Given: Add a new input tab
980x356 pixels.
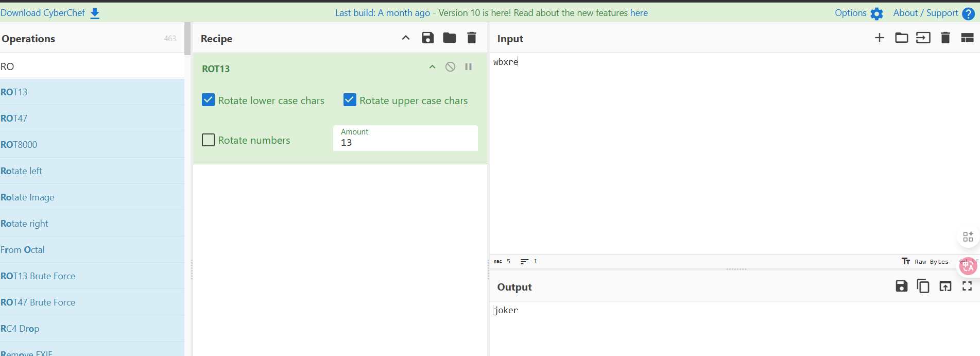Looking at the screenshot, I should pyautogui.click(x=879, y=38).
